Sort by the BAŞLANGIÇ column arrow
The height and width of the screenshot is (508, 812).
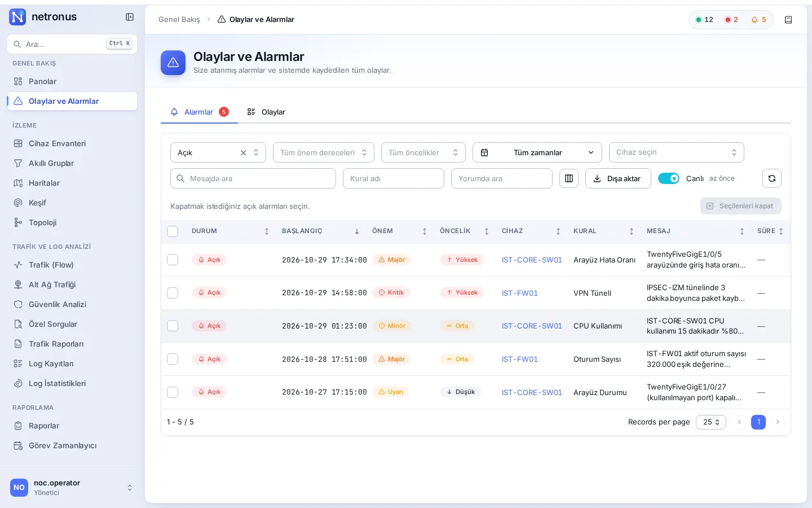[357, 231]
